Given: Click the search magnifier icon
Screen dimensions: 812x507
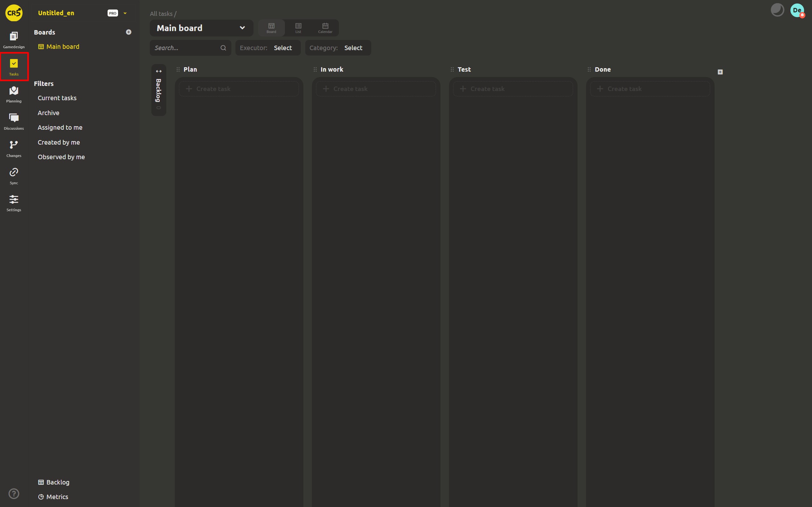Looking at the screenshot, I should pyautogui.click(x=223, y=48).
